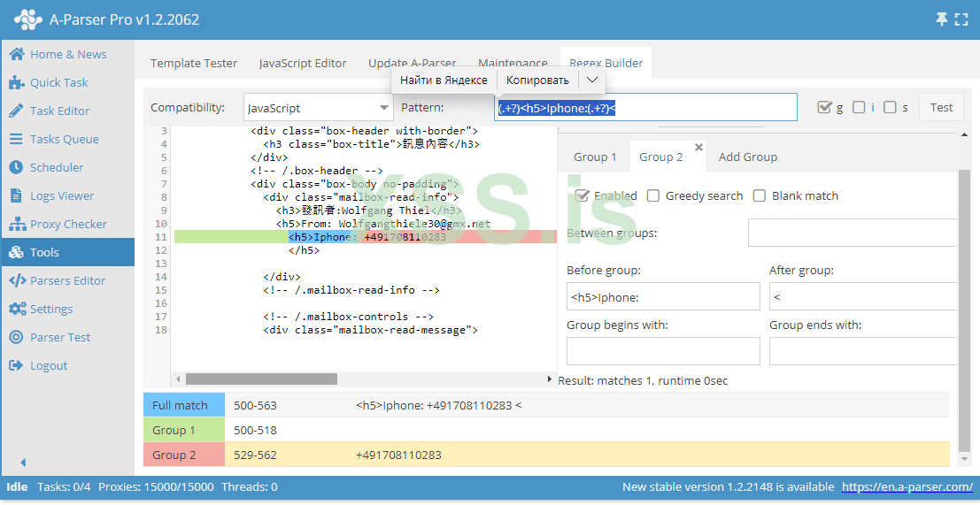The width and height of the screenshot is (980, 505).
Task: Click Group ends with field
Action: (x=862, y=351)
